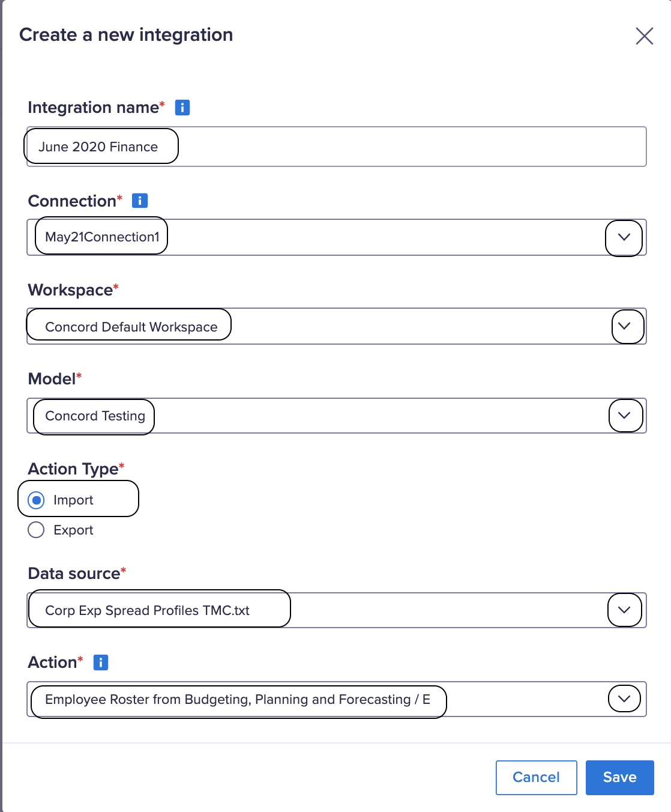Screen dimensions: 671x812
Task: Open the info tooltip for Action
Action: coord(101,662)
